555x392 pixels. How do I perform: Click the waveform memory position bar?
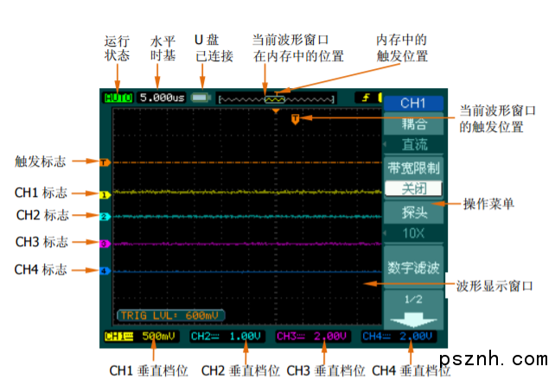pyautogui.click(x=277, y=98)
